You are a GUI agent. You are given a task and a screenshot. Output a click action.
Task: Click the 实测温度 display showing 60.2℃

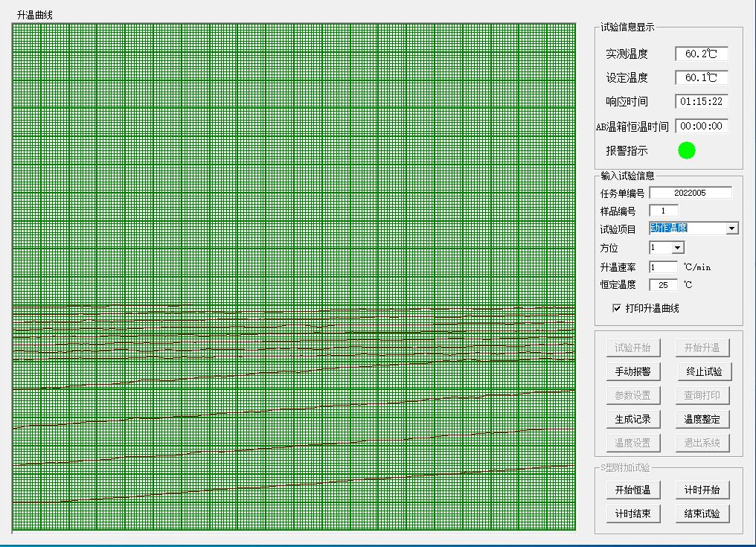pos(701,53)
